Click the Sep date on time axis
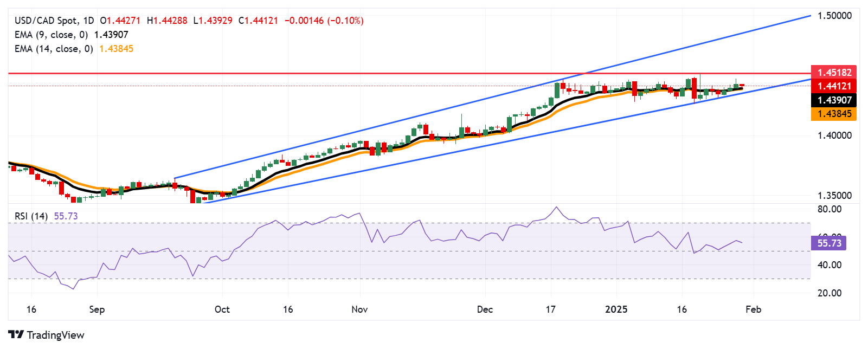Viewport: 868px width, 349px height. pyautogui.click(x=97, y=309)
